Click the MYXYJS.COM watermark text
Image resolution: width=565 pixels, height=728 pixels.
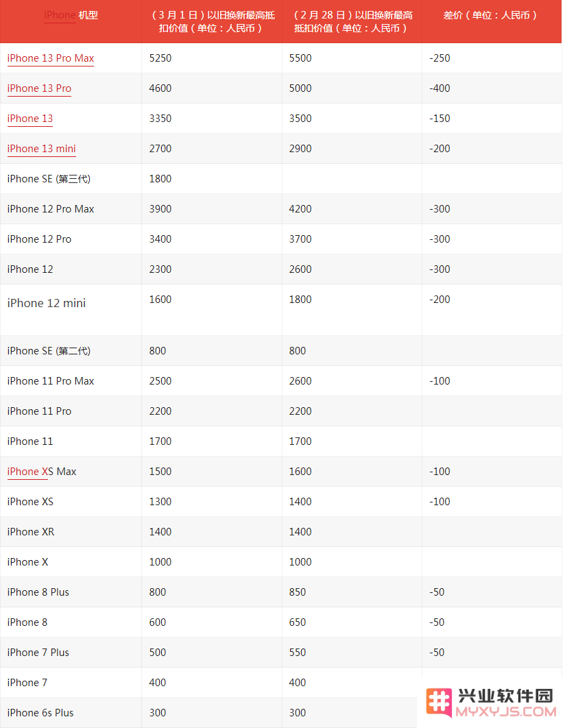click(506, 712)
